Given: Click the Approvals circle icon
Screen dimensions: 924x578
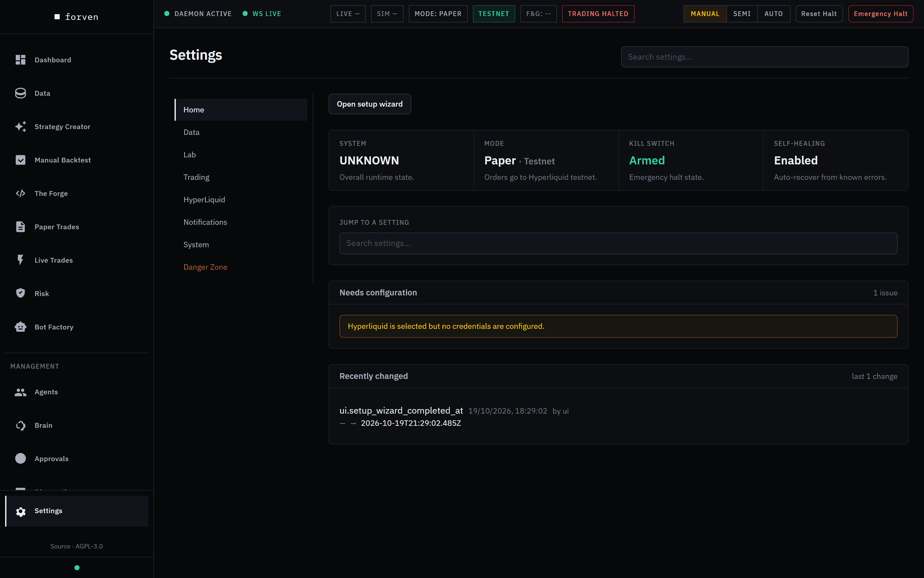Looking at the screenshot, I should coord(21,458).
